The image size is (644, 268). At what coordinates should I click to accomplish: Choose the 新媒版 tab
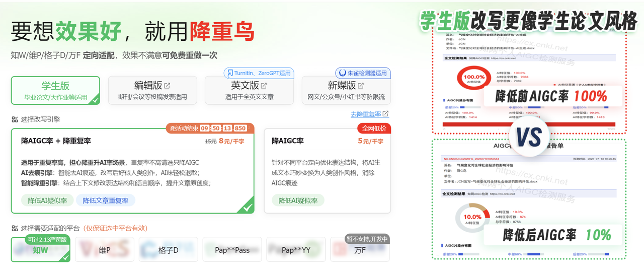pyautogui.click(x=346, y=90)
